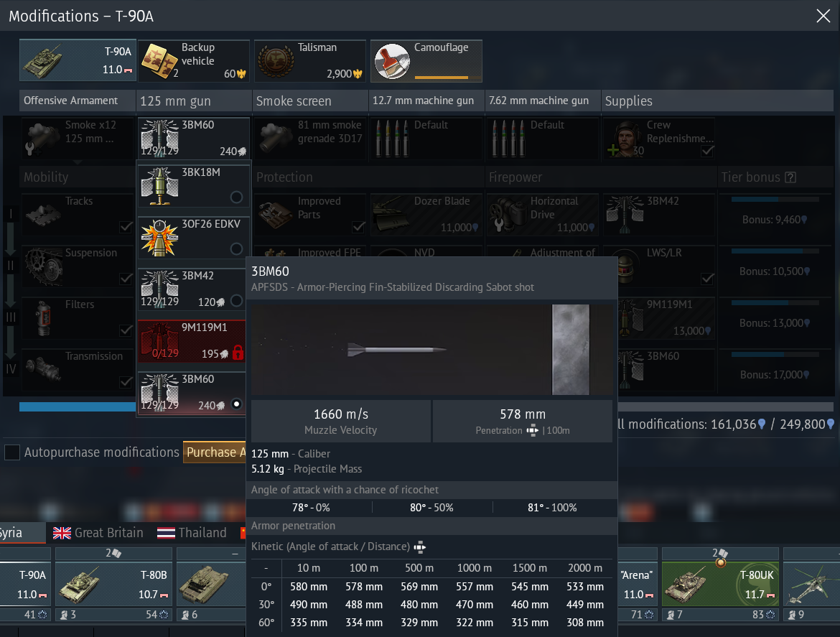This screenshot has height=637, width=840.
Task: Click the Transmission modification icon
Action: pos(43,370)
